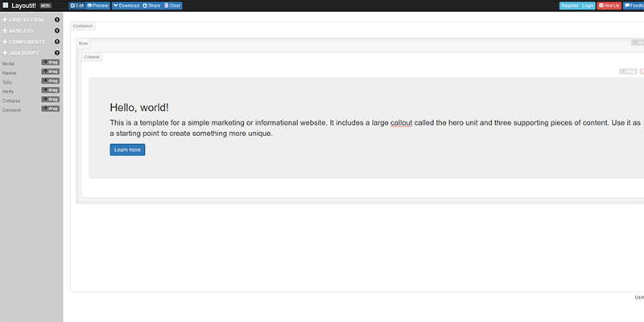Open the JavaScript help icon
This screenshot has height=322, width=644.
[x=57, y=53]
